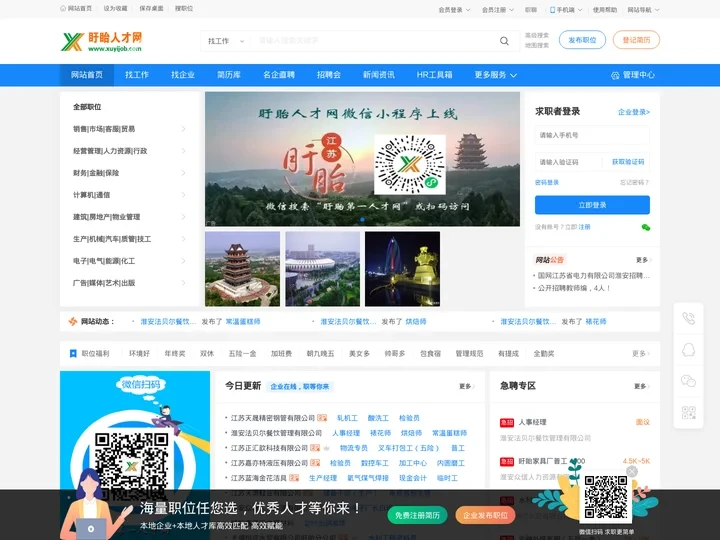This screenshot has height=540, width=720.
Task: Open the phone contact floating icon
Action: [688, 318]
